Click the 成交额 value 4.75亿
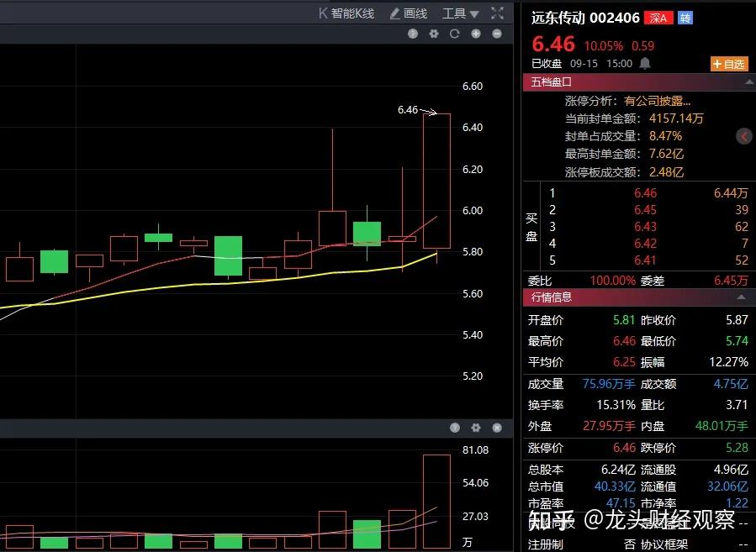This screenshot has height=552, width=756. coord(731,384)
